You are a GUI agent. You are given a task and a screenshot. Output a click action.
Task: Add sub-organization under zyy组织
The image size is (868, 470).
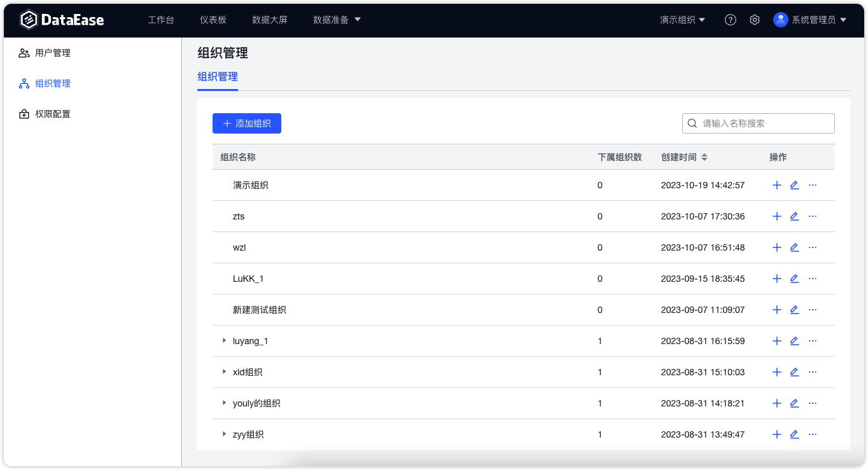pyautogui.click(x=776, y=434)
